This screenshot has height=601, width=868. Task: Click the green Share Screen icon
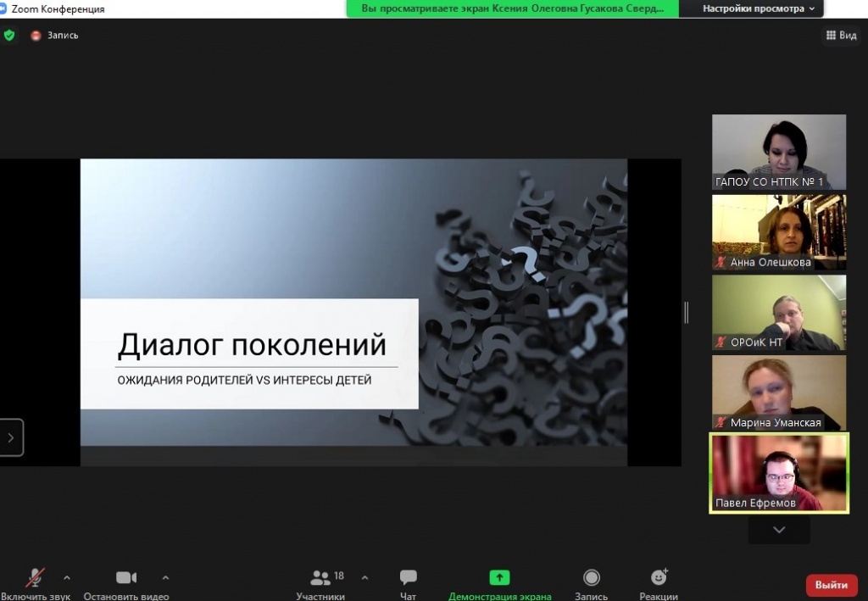point(499,578)
